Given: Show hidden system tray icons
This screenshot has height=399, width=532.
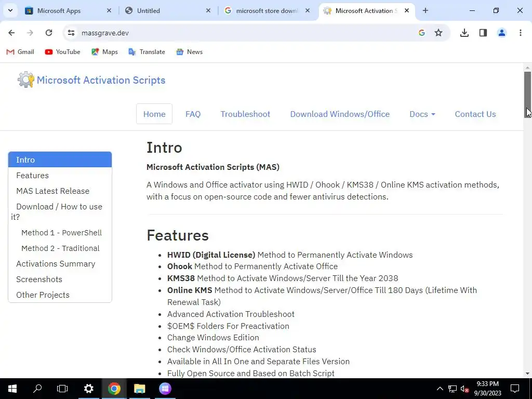Looking at the screenshot, I should (x=440, y=389).
